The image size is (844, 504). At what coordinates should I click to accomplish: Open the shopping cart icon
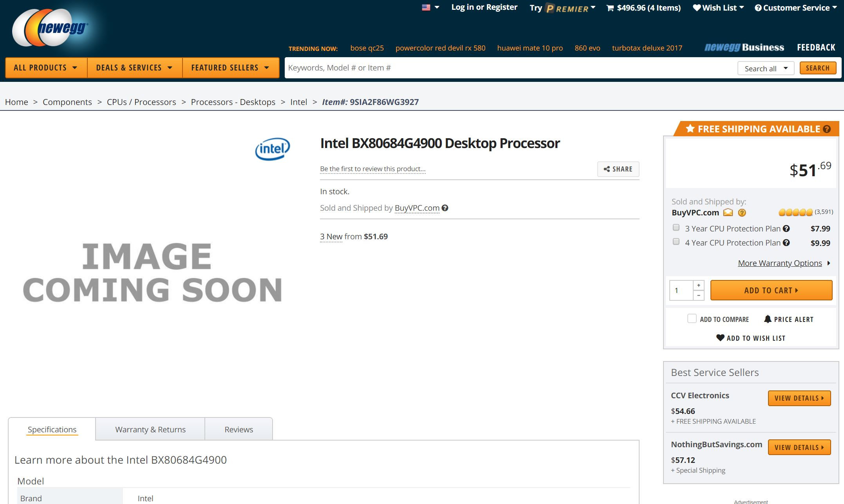pos(610,8)
